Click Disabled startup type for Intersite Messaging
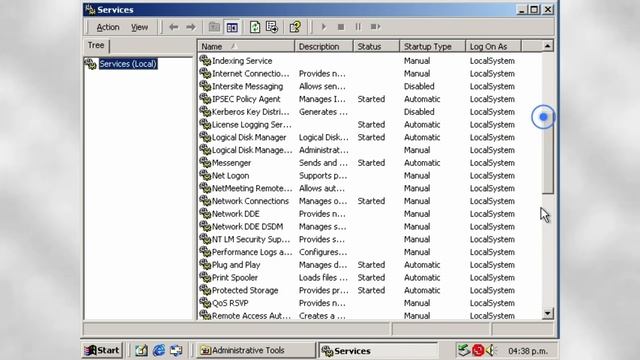This screenshot has height=360, width=640. click(x=419, y=86)
